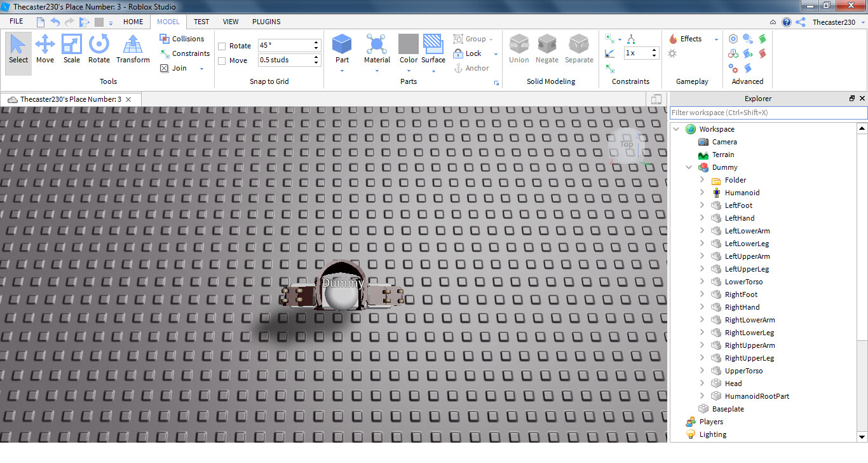Click the Filter workspace search field
Screen dimensions: 868x463
(x=768, y=113)
